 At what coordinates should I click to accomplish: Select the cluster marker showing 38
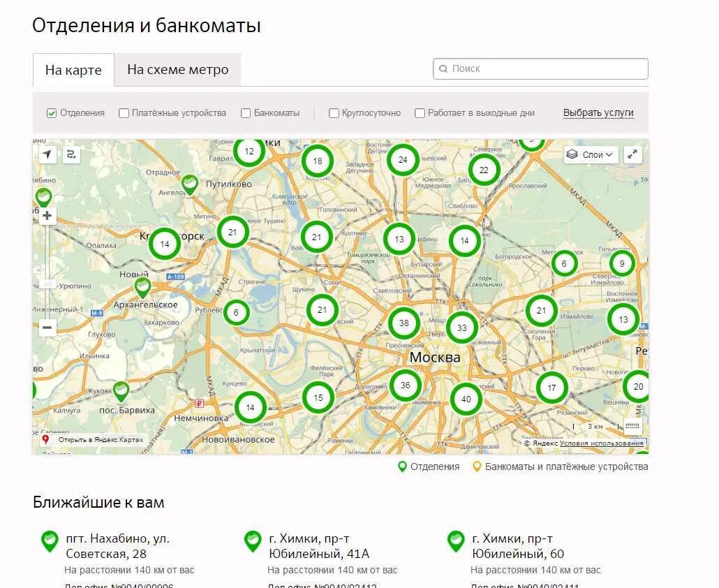click(403, 323)
